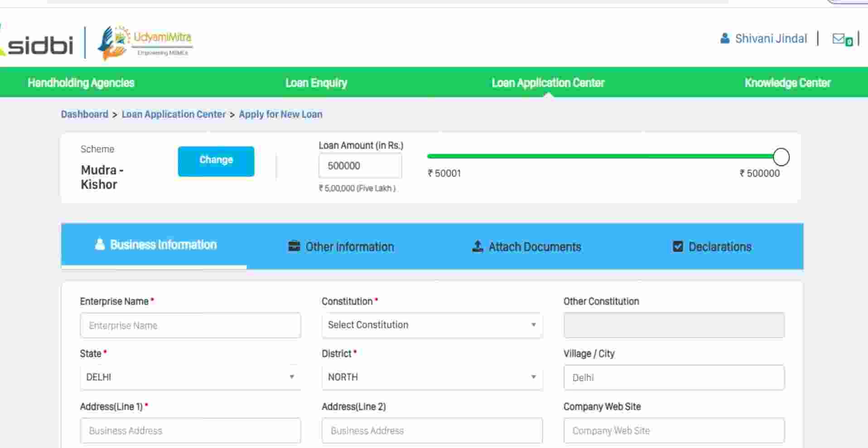
Task: Open the Handholding Agencies menu
Action: click(81, 83)
